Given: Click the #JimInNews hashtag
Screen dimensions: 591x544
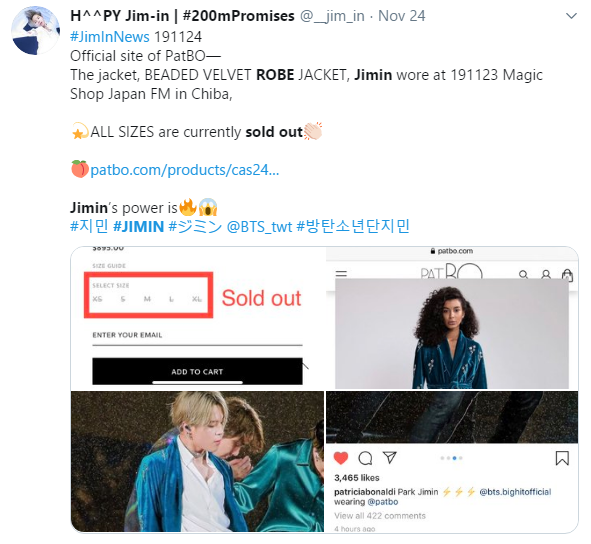Looking at the screenshot, I should [110, 37].
